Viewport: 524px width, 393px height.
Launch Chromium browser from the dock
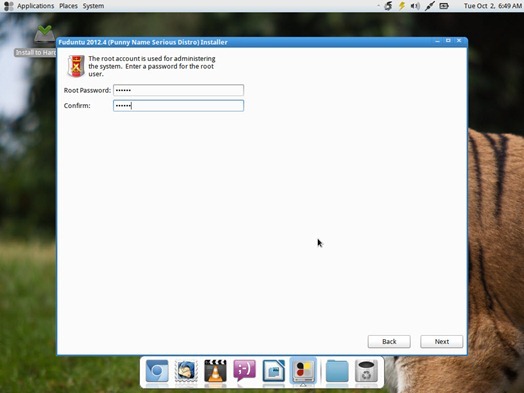pyautogui.click(x=157, y=371)
